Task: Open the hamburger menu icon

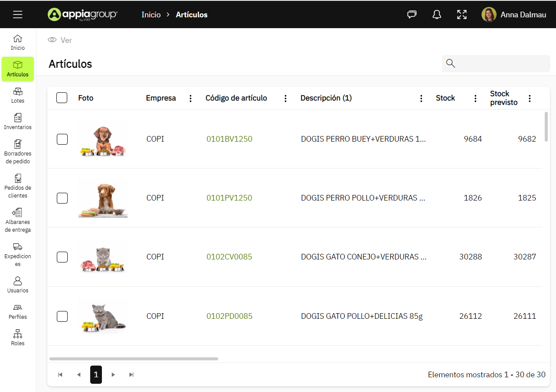Action: pos(18,15)
